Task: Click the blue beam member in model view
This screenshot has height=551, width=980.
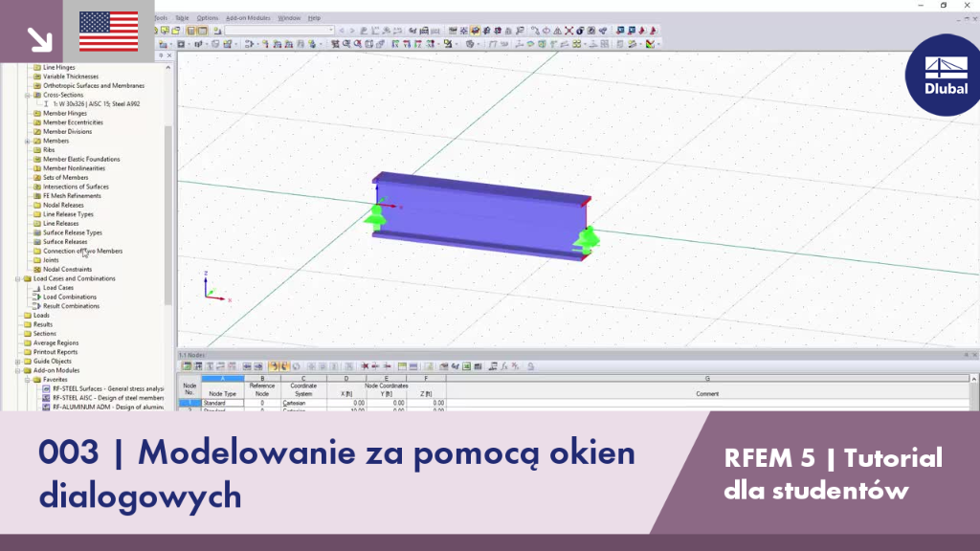Action: tap(481, 216)
